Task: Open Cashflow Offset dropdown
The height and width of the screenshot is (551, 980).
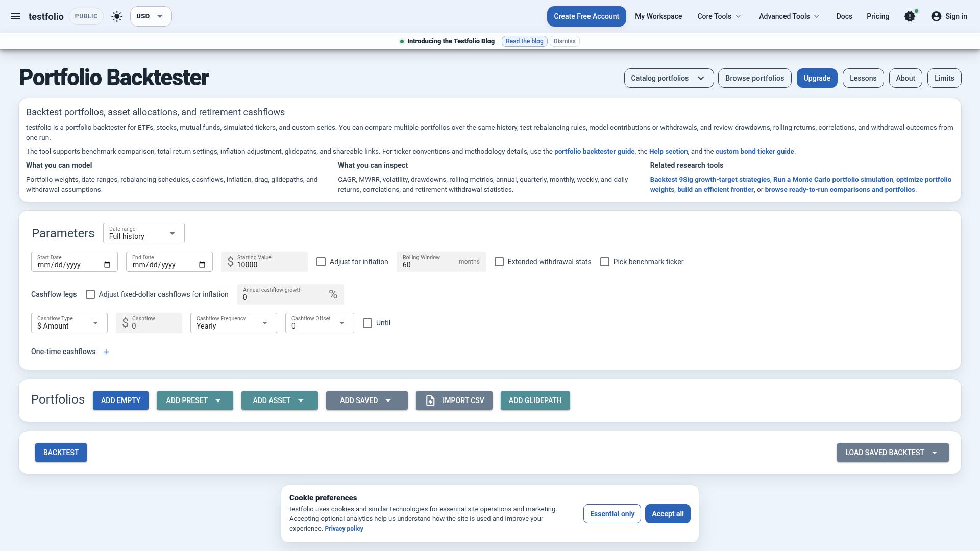Action: point(320,323)
